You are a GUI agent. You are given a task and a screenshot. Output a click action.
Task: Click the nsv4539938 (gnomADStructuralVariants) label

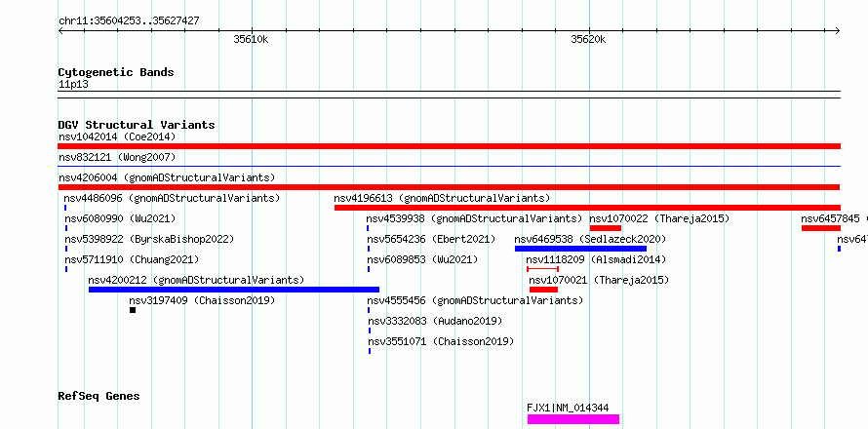[x=474, y=218]
